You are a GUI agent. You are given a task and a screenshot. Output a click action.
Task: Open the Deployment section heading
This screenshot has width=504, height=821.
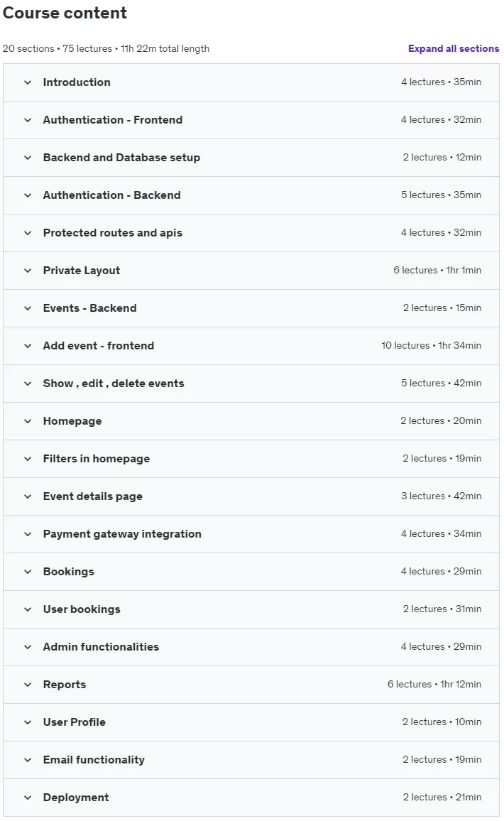point(76,798)
